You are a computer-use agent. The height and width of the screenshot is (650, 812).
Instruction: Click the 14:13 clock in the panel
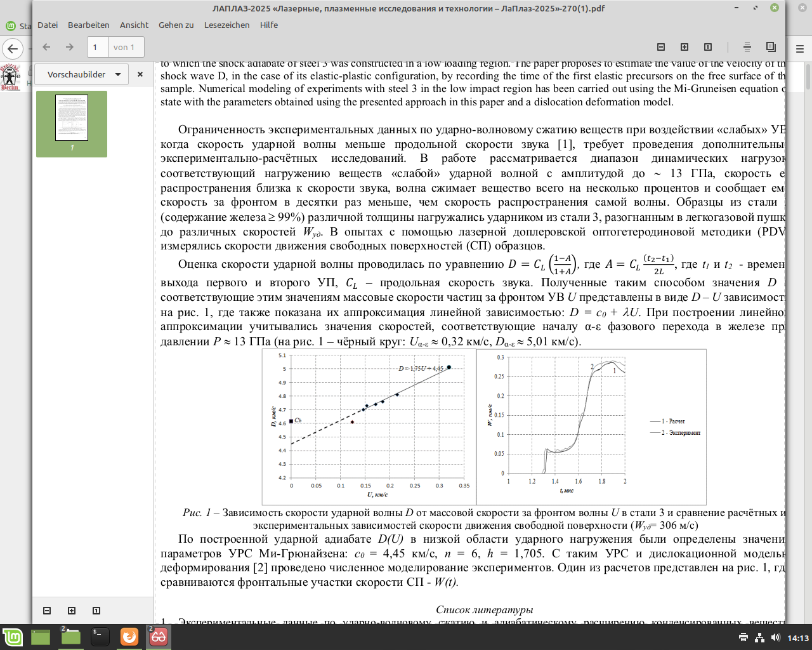tap(798, 638)
